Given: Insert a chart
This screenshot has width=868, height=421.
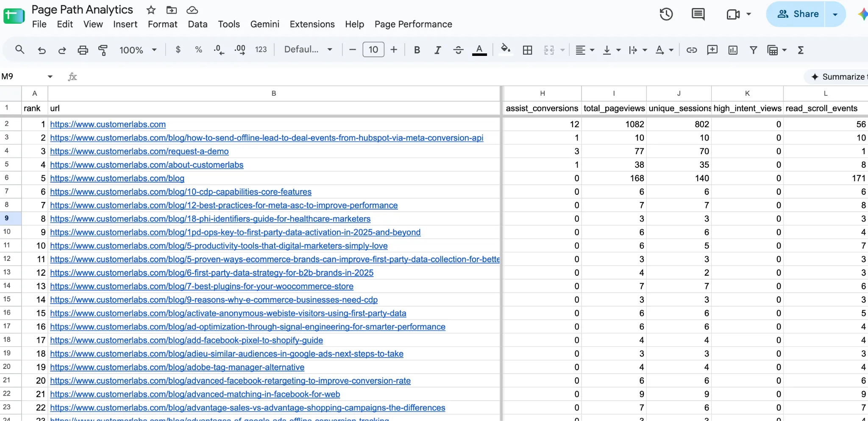Looking at the screenshot, I should point(733,50).
